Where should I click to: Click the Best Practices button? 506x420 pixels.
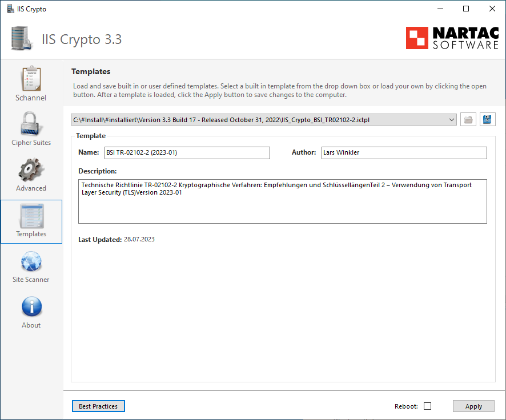pyautogui.click(x=98, y=406)
